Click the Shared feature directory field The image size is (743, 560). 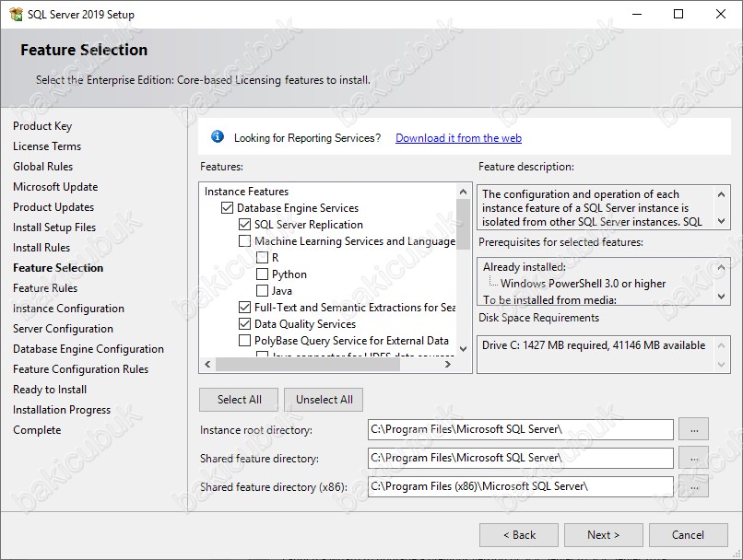point(520,458)
